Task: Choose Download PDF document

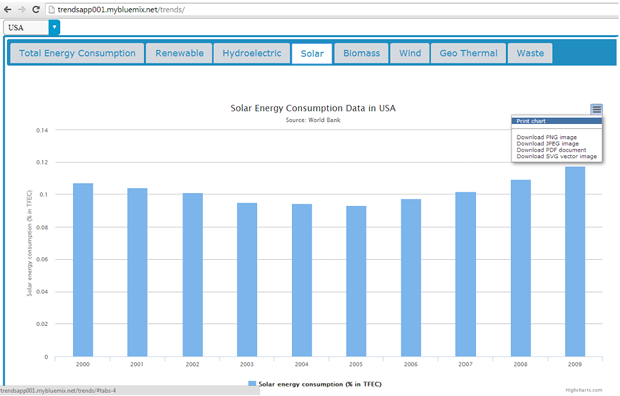Action: 551,150
